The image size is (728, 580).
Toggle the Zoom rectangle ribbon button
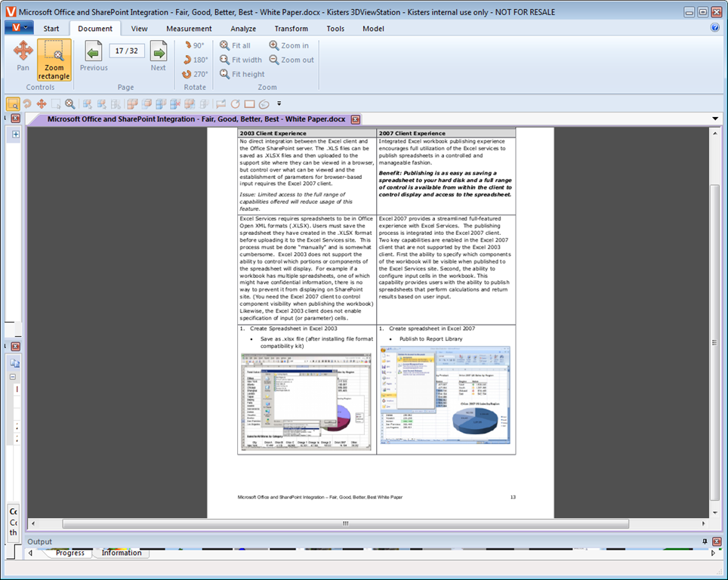coord(54,60)
